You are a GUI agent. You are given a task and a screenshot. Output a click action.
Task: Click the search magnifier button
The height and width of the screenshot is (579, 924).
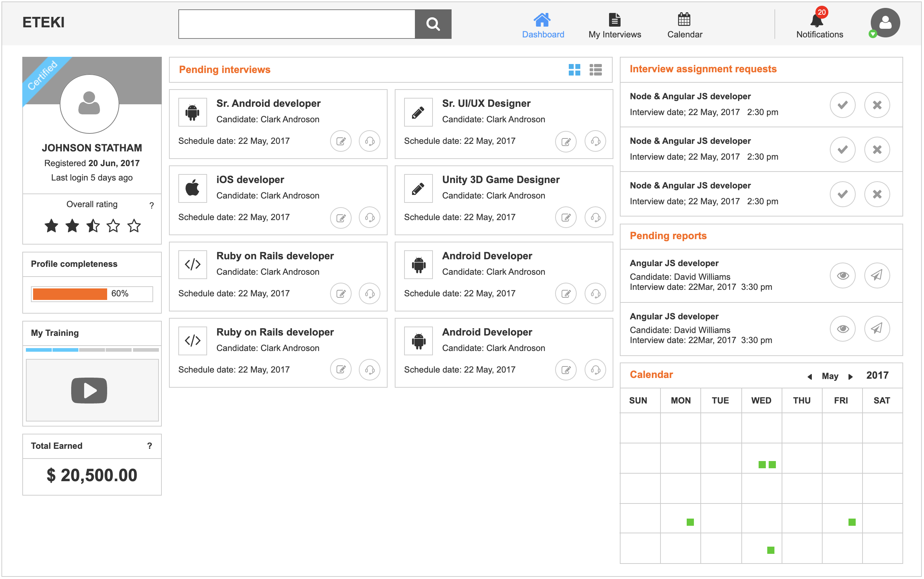433,24
